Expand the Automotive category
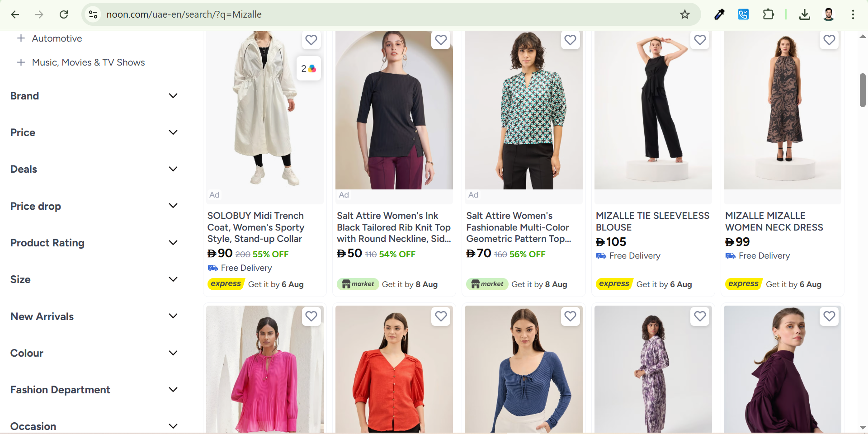Viewport: 868px width, 434px height. (x=21, y=38)
